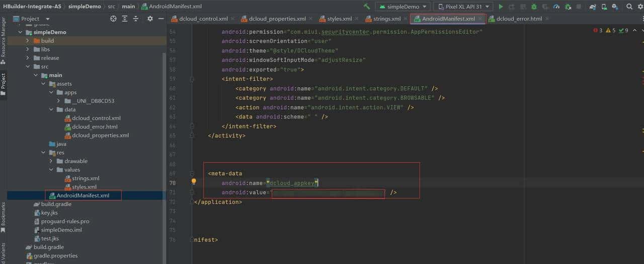
Task: Hide the Project tool window
Action: [161, 19]
